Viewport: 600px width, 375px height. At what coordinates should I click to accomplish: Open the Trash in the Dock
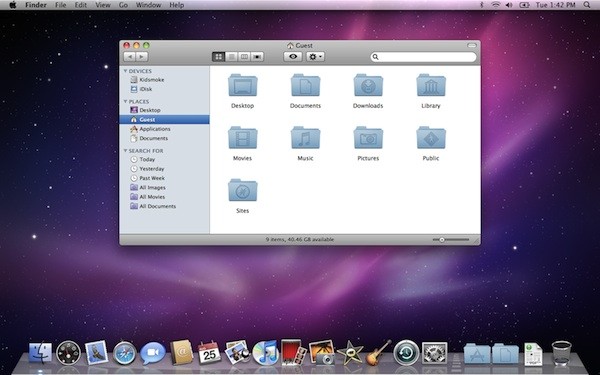coord(561,353)
